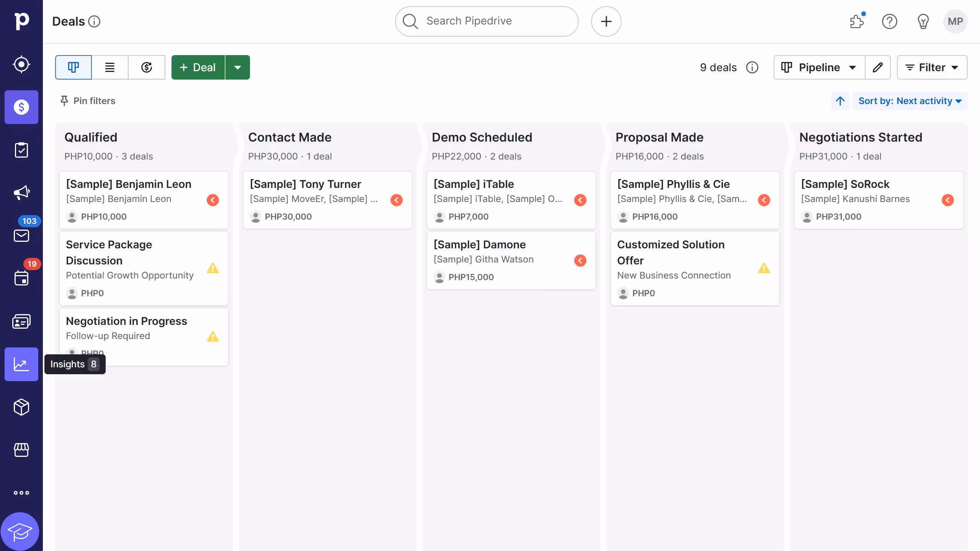
Task: Open Contacts from the sidebar card icon
Action: (21, 321)
